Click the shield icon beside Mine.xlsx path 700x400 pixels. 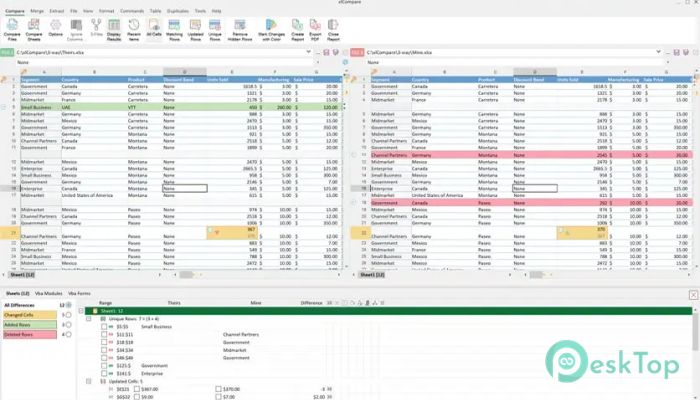click(x=686, y=53)
